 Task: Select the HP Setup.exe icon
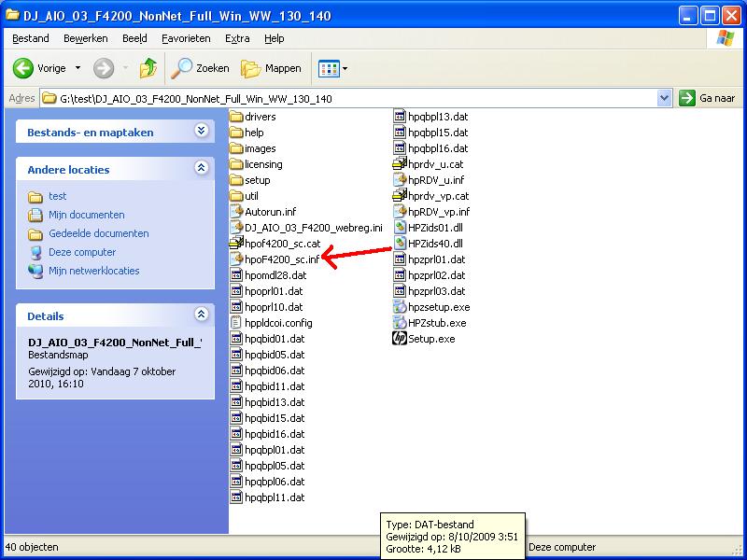click(x=400, y=339)
